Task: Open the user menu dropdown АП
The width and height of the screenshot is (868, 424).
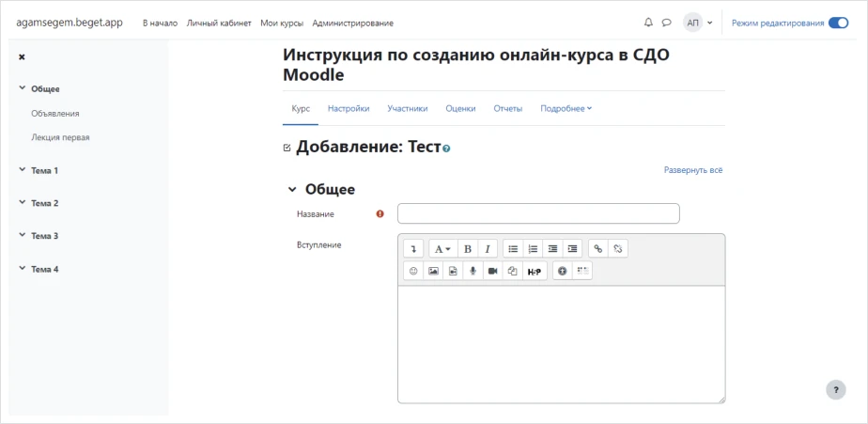Action: pyautogui.click(x=697, y=23)
